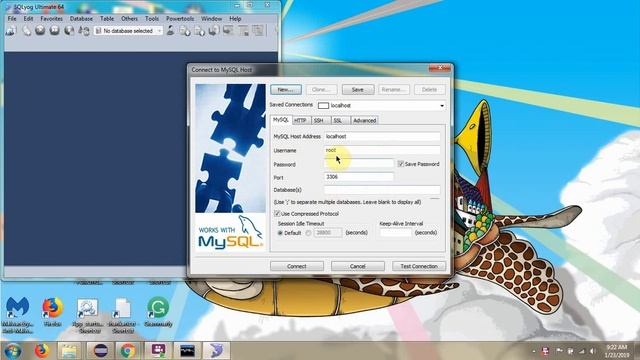Click the Save button
Viewport: 640px width, 360px height.
358,89
